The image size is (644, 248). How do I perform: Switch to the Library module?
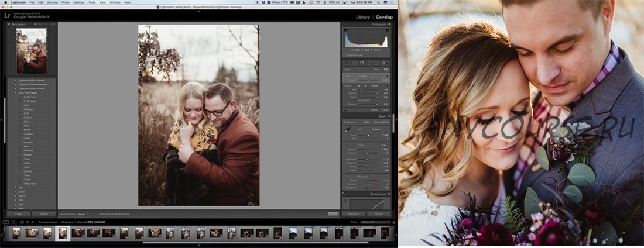pos(363,17)
